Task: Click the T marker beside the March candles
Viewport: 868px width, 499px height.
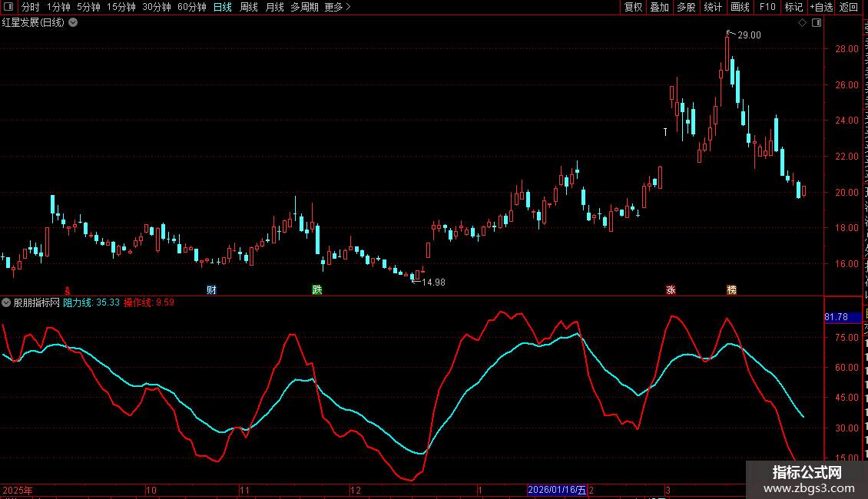Action: click(665, 132)
